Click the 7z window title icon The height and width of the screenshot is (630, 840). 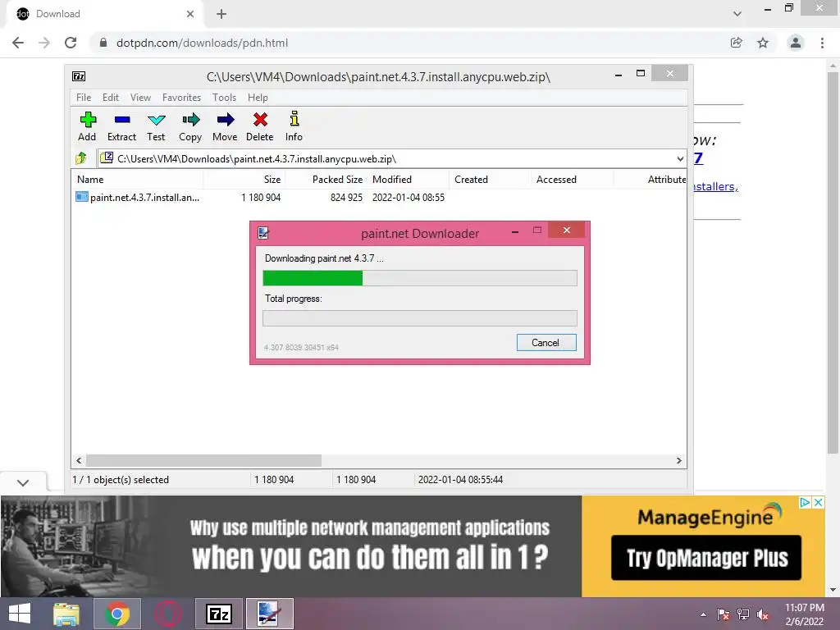(x=79, y=76)
